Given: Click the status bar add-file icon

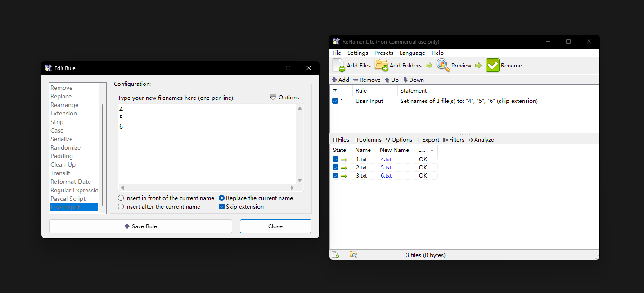Looking at the screenshot, I should coord(335,255).
